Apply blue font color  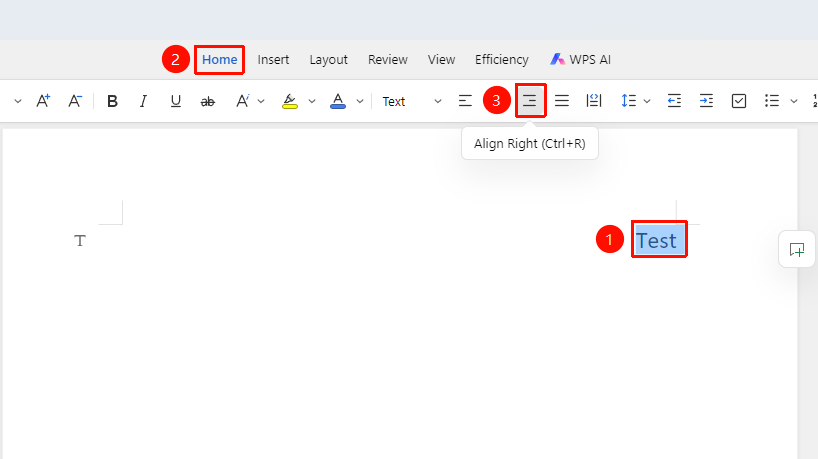tap(338, 101)
